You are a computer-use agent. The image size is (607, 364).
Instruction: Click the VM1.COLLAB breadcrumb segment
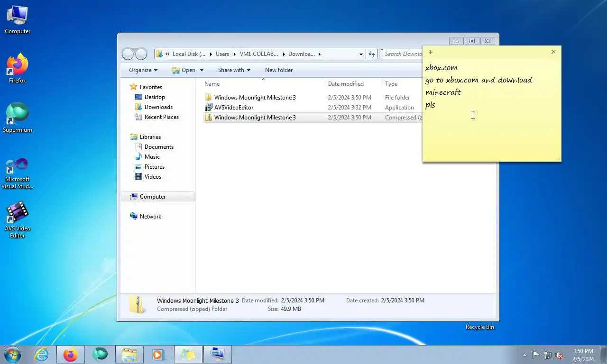pos(259,54)
